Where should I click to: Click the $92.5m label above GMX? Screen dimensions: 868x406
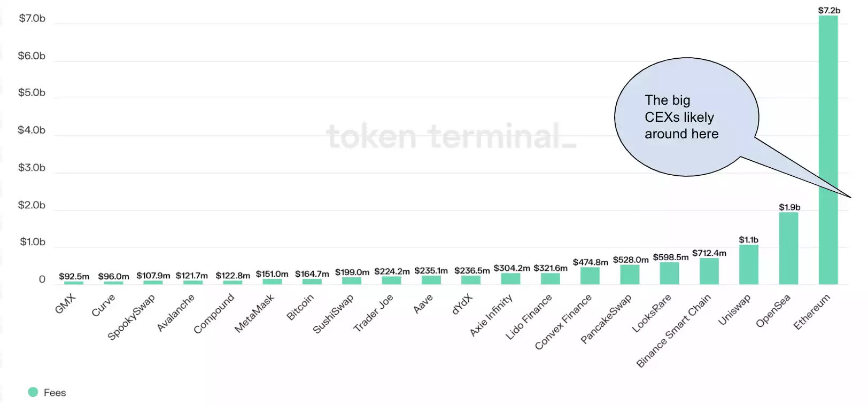coord(74,276)
